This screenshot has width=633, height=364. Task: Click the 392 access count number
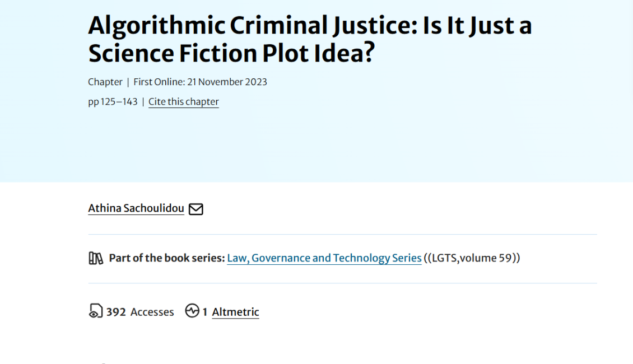click(x=116, y=312)
